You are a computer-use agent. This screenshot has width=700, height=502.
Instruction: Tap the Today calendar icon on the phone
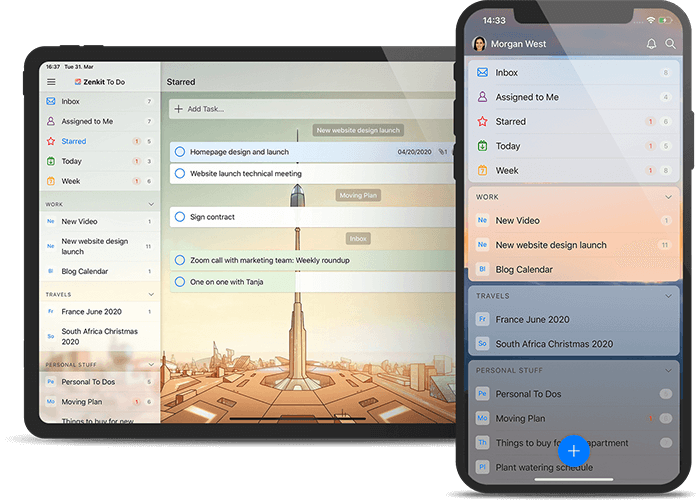(482, 146)
